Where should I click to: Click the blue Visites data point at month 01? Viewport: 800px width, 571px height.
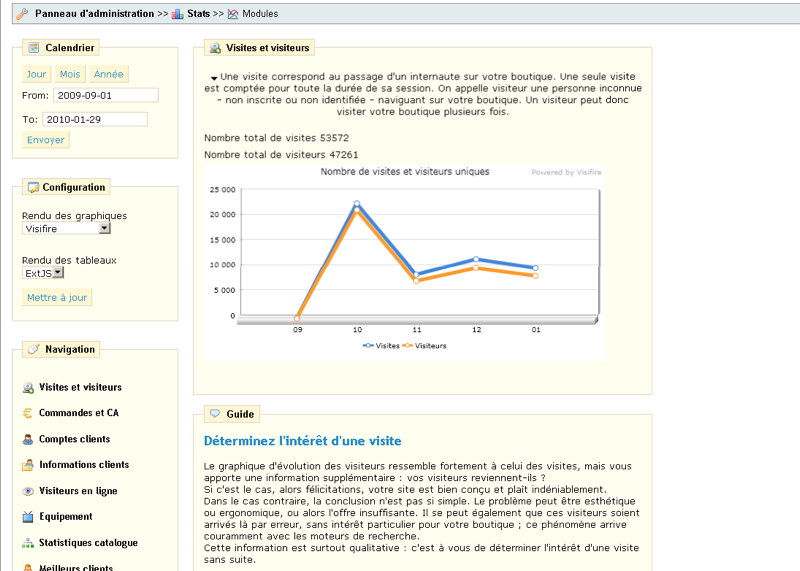(536, 268)
